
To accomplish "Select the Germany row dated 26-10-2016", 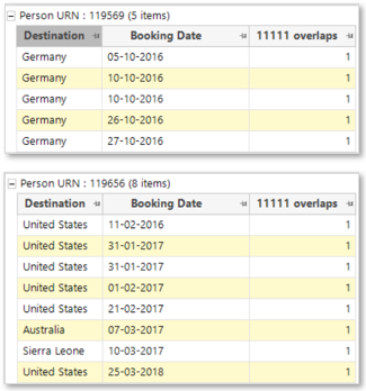I will [x=186, y=120].
